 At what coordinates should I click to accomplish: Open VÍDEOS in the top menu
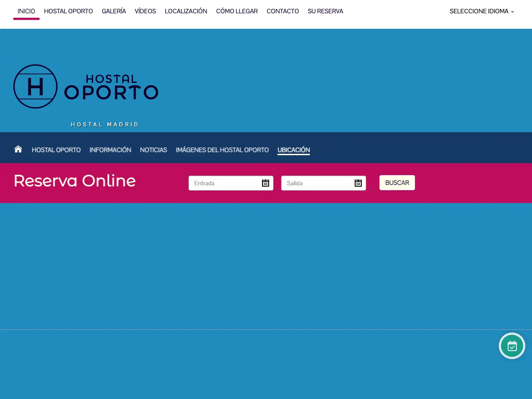point(145,12)
